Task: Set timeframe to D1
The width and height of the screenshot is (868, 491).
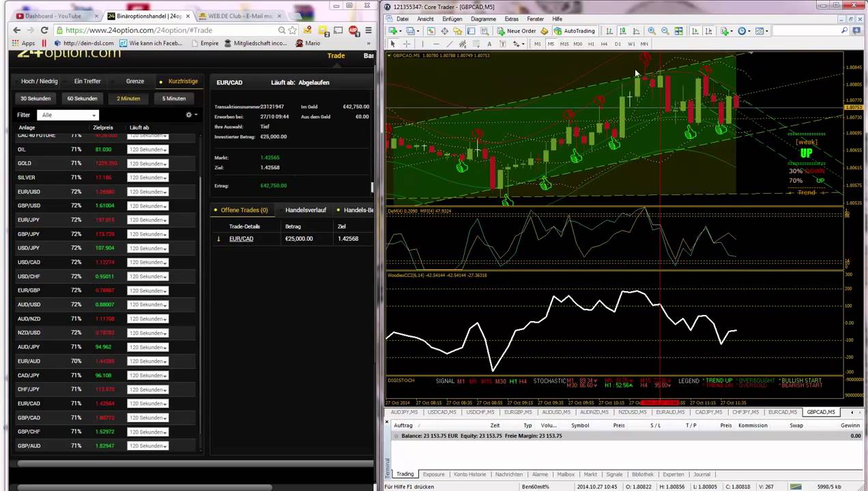Action: (x=618, y=44)
